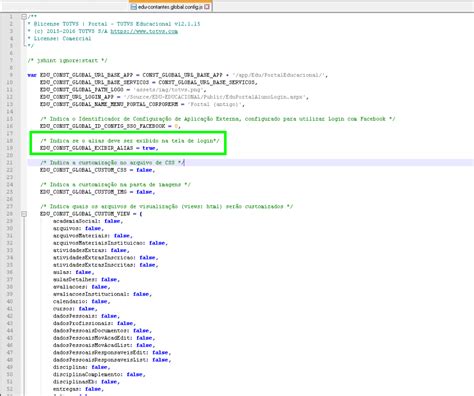Click the EDU_CONST_GLOBAL_CUSTOM_VIEW variable name
Screen dimensions: 474x396
coord(85,214)
